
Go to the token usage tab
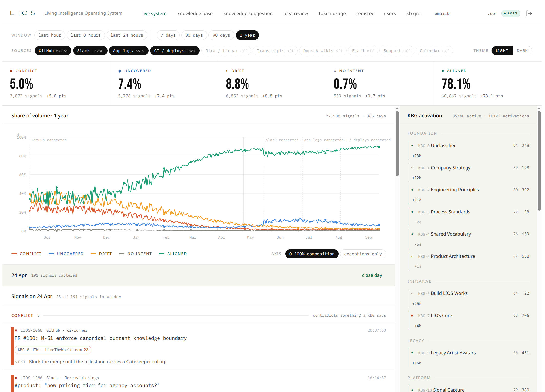pyautogui.click(x=332, y=14)
